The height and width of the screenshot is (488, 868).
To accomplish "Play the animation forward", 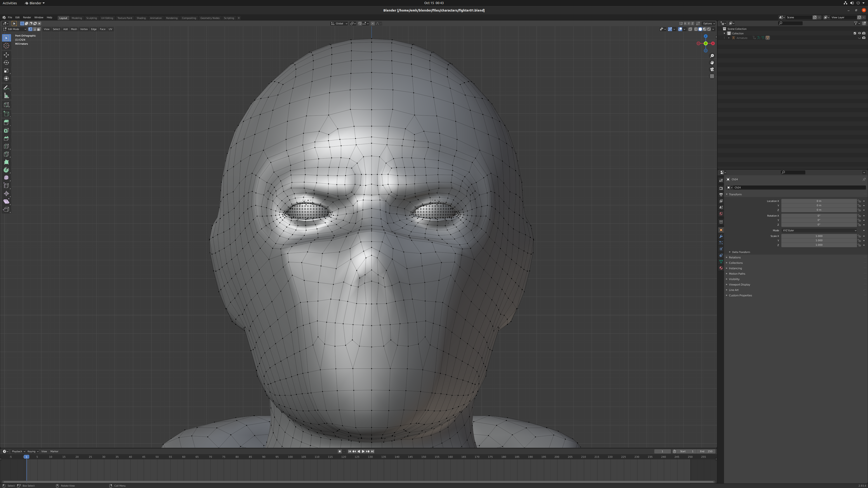I will pos(363,452).
